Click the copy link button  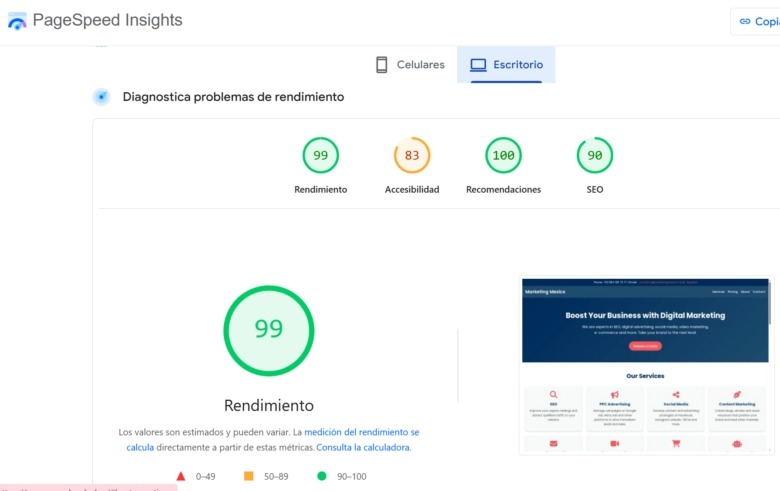755,21
